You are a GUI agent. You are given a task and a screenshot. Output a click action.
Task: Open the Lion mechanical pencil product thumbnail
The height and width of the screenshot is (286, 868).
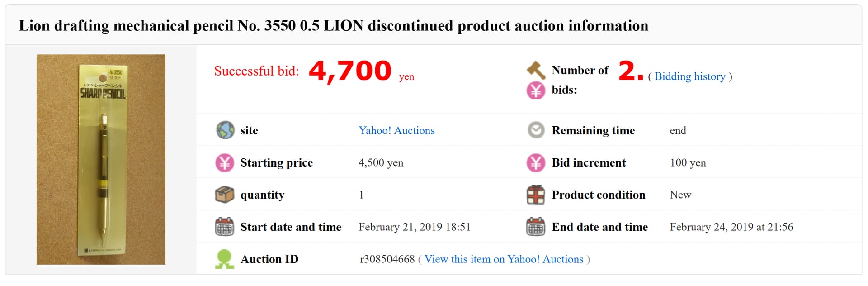pos(101,159)
